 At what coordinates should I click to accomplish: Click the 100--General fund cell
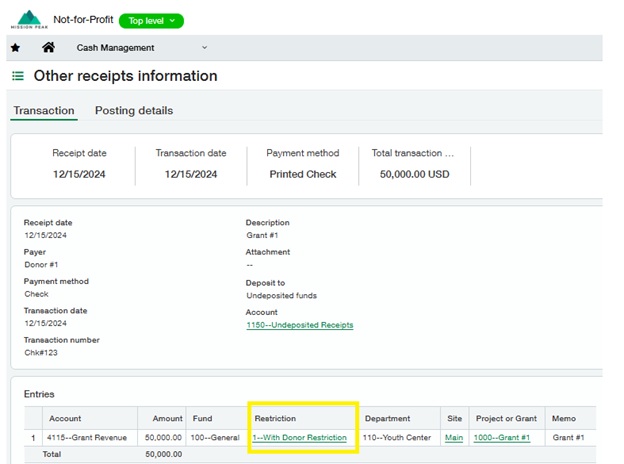(x=215, y=437)
